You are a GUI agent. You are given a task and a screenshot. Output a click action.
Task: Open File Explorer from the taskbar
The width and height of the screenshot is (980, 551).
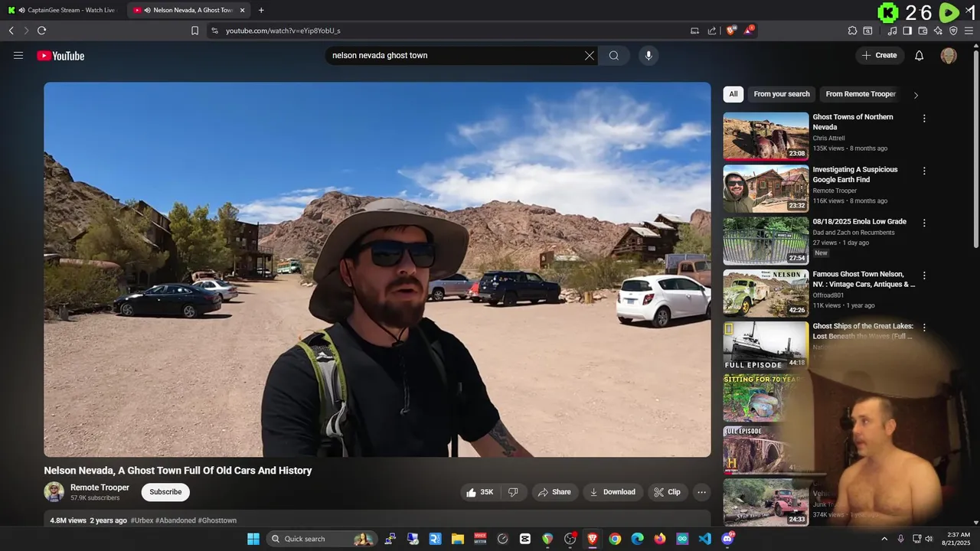click(458, 539)
